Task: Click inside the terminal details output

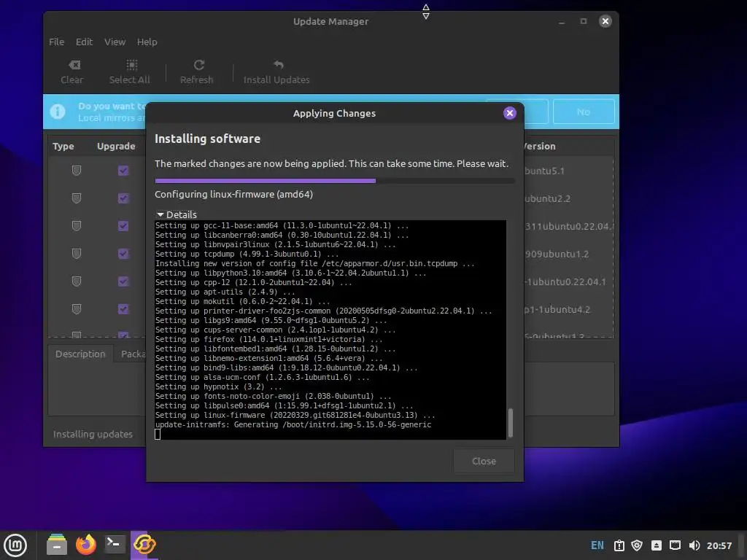Action: click(330, 330)
